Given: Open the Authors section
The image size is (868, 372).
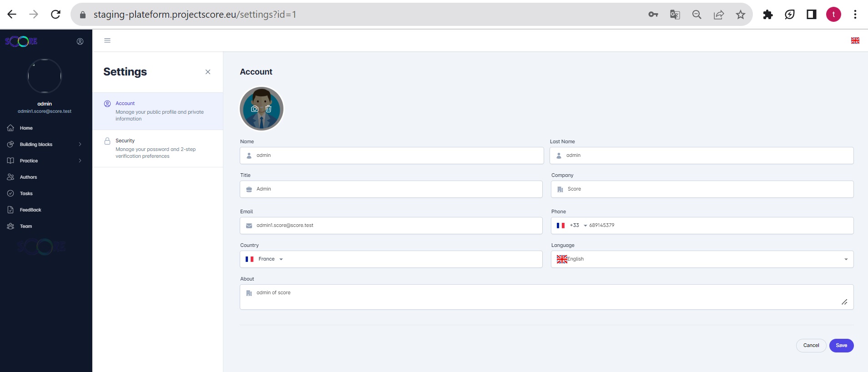Looking at the screenshot, I should tap(28, 177).
